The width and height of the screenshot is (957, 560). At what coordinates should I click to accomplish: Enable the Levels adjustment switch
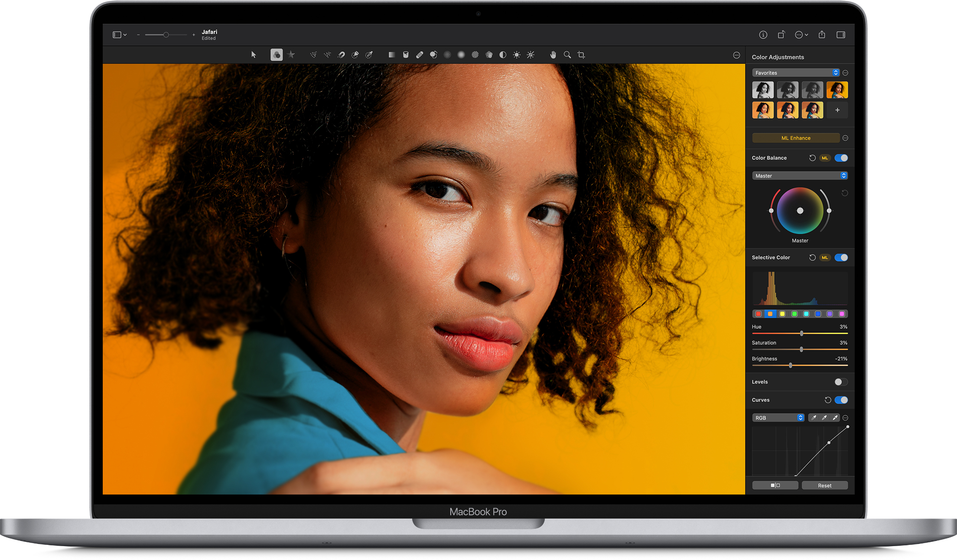[x=841, y=382]
